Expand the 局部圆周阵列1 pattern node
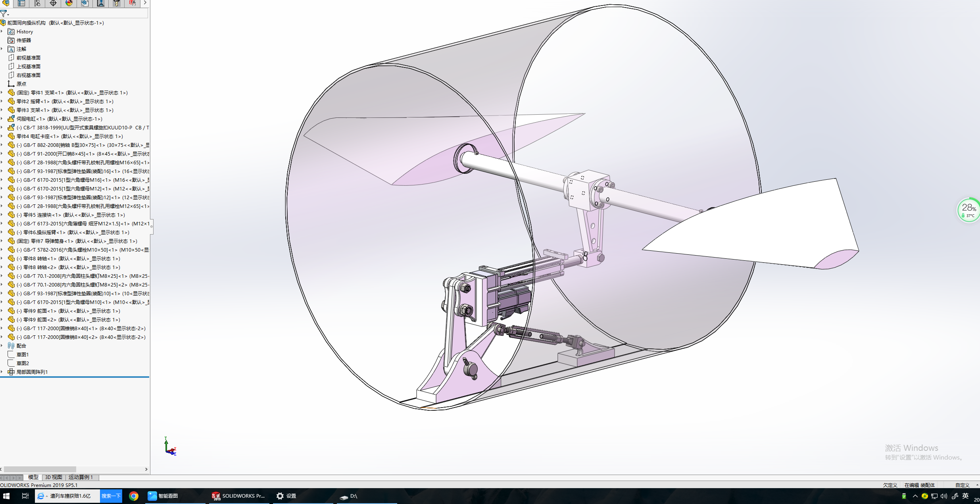This screenshot has height=504, width=980. click(x=2, y=372)
